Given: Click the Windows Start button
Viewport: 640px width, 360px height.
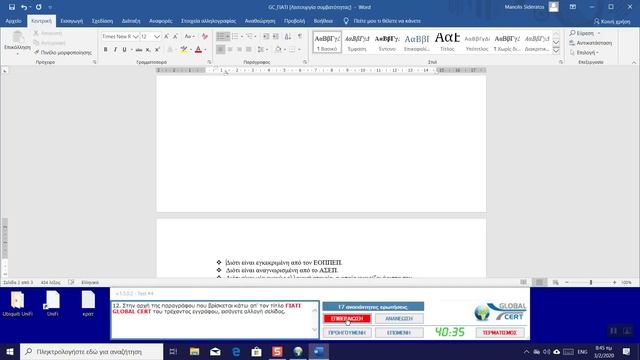Looking at the screenshot, I should point(10,351).
